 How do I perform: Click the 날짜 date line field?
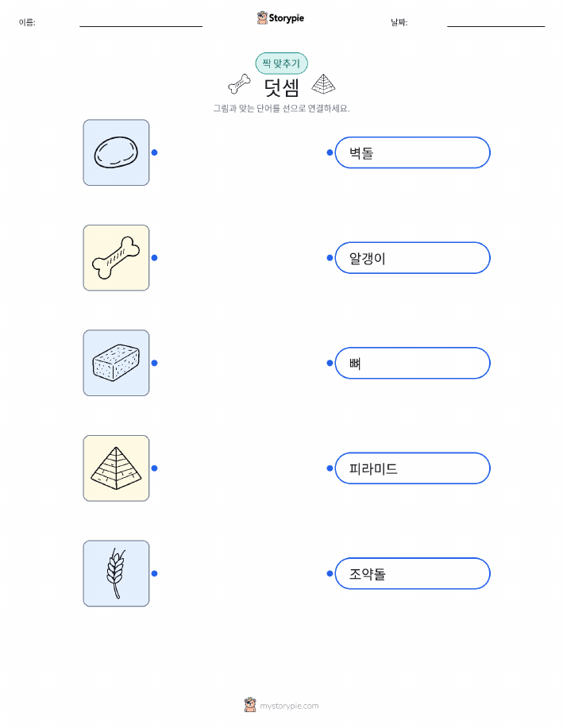pos(496,23)
